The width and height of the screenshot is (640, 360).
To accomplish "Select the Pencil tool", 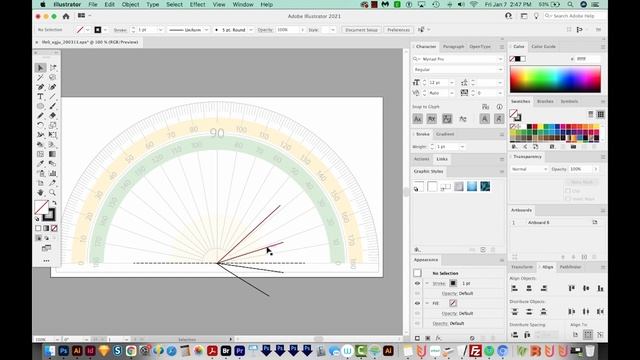I will (x=40, y=116).
